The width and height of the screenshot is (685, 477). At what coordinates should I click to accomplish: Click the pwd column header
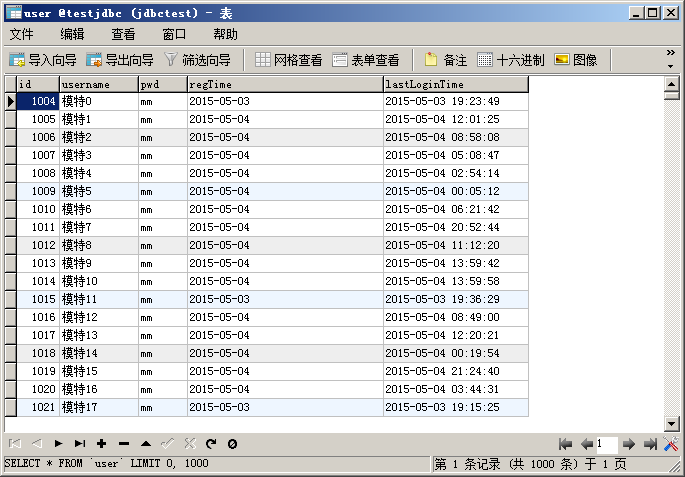pyautogui.click(x=163, y=84)
